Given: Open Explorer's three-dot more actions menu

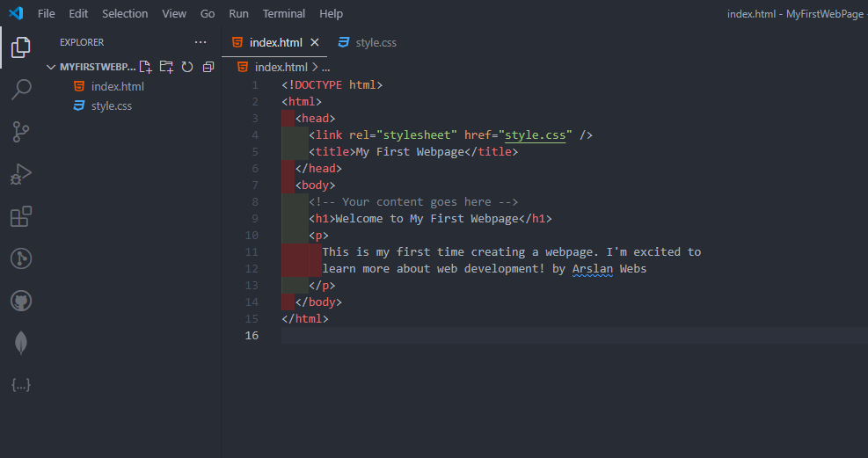Looking at the screenshot, I should click(201, 42).
